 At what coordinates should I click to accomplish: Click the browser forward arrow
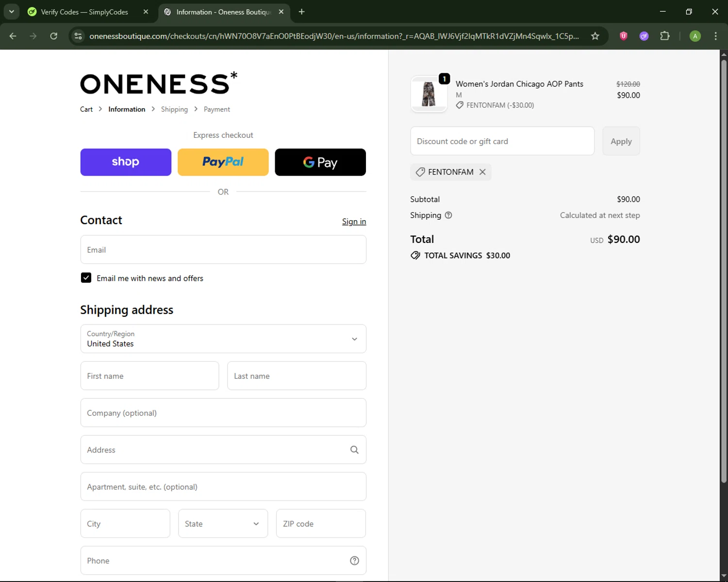pyautogui.click(x=33, y=36)
